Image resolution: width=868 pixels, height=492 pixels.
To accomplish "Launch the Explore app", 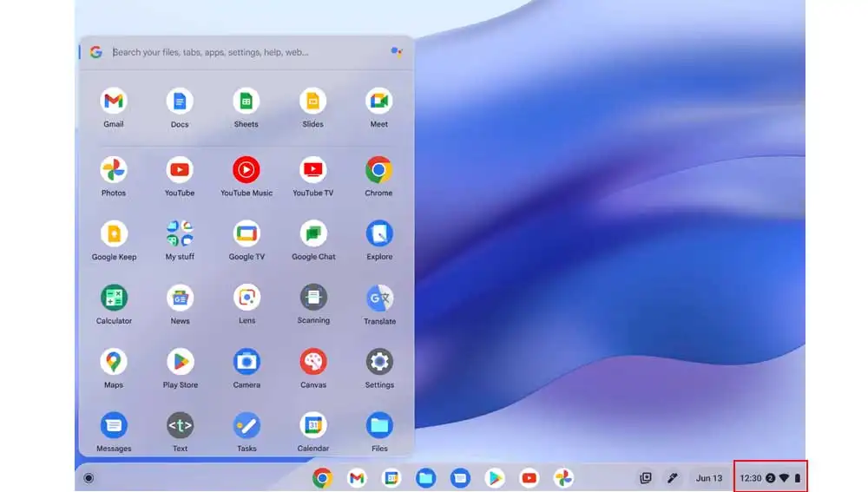I will (379, 233).
